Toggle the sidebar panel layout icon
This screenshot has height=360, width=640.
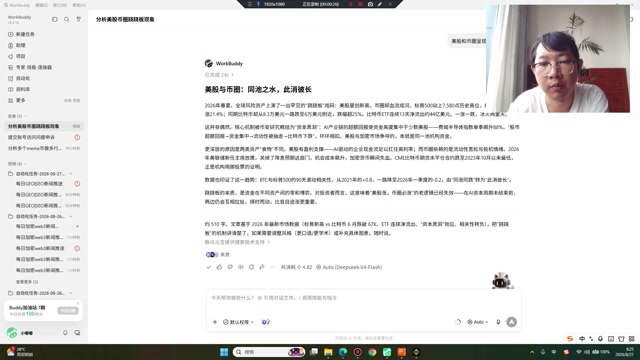click(x=54, y=19)
